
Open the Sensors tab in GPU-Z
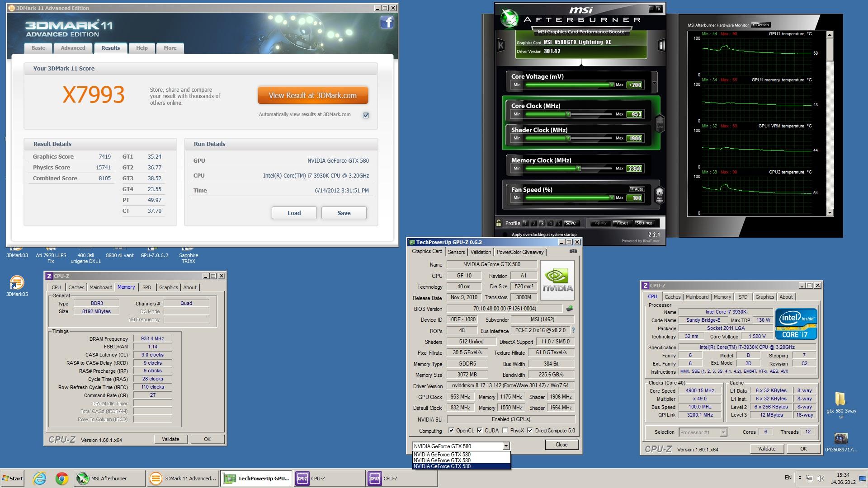coord(456,252)
